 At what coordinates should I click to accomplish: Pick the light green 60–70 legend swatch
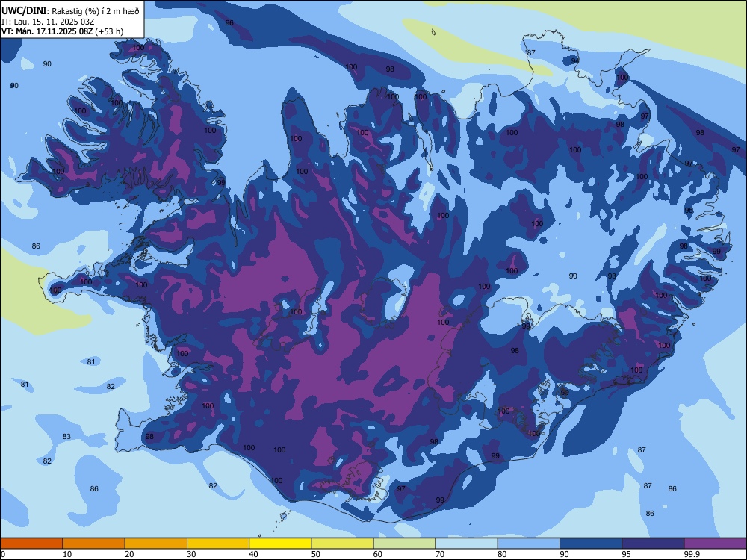404,544
